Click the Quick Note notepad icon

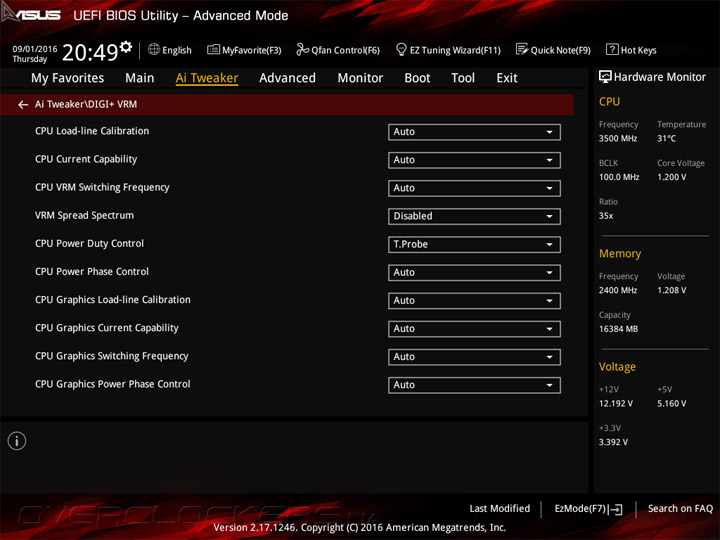click(x=522, y=49)
